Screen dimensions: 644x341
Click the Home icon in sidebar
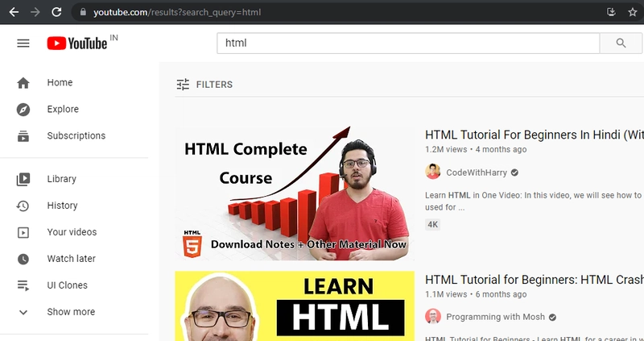pyautogui.click(x=23, y=83)
